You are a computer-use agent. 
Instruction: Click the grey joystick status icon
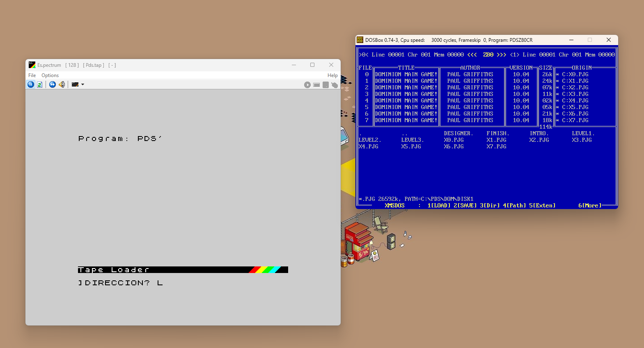pos(335,85)
